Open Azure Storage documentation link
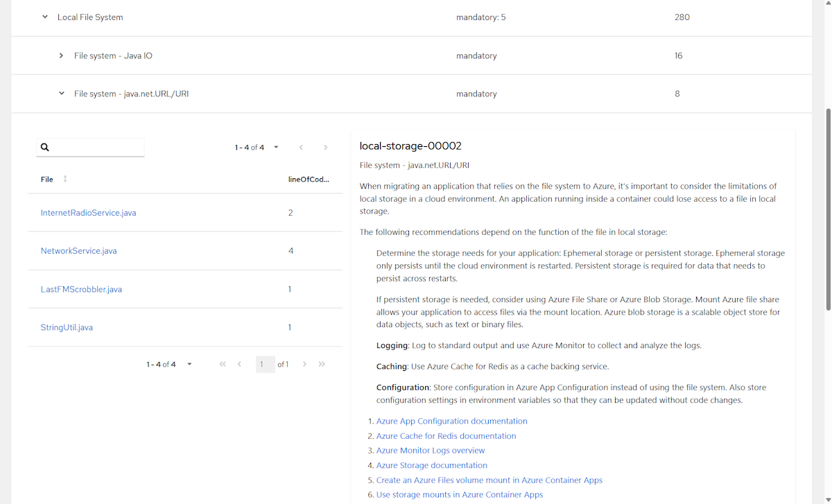This screenshot has width=832, height=504. point(431,466)
